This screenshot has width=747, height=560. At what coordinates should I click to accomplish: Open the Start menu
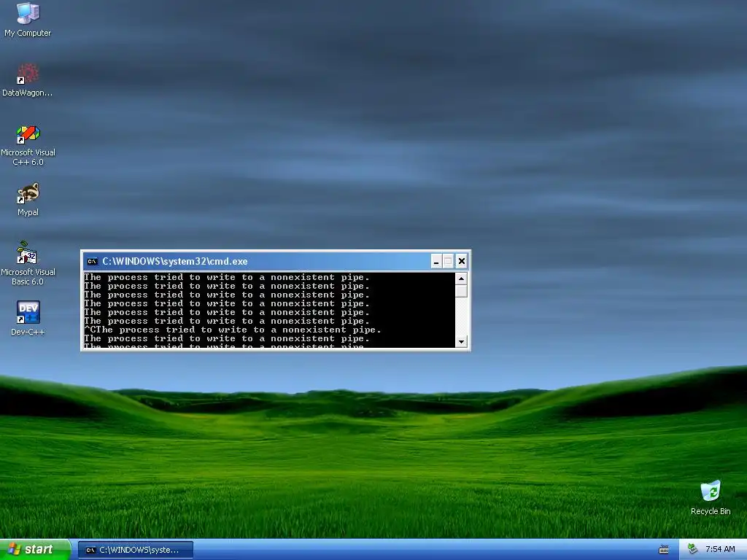coord(35,550)
